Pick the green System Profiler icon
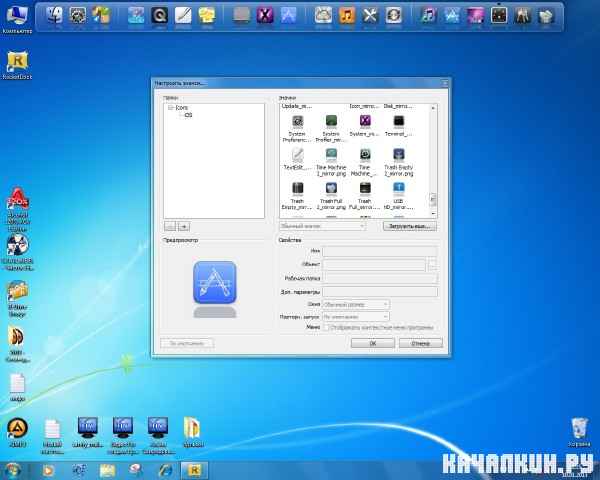Viewport: 600px width, 480px height. point(331,121)
